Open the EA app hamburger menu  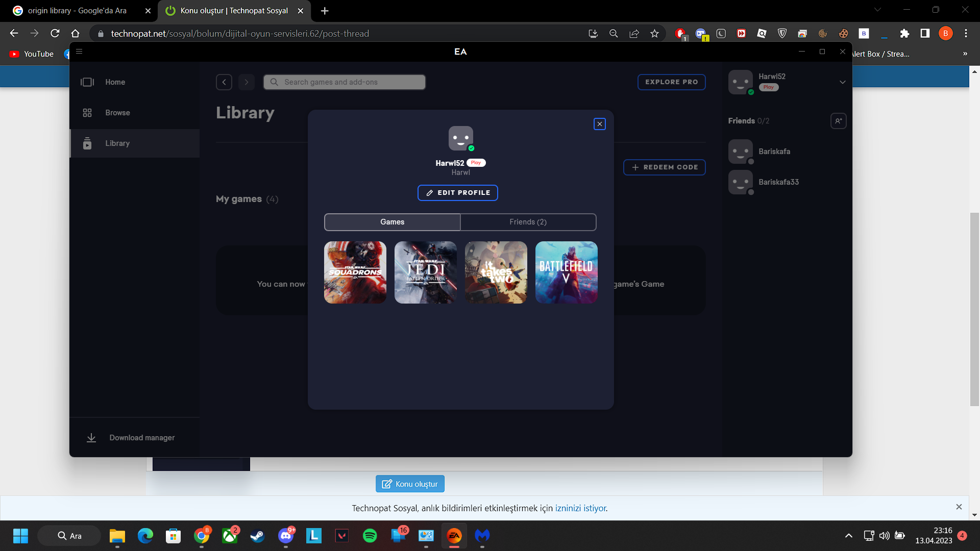[x=79, y=52]
